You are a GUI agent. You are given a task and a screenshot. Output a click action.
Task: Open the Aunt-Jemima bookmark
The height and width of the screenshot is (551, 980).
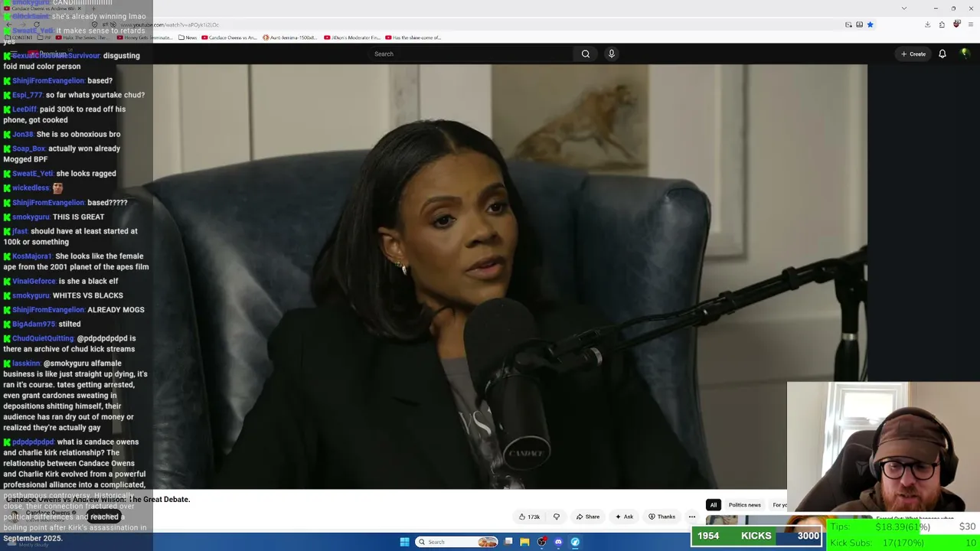point(290,37)
